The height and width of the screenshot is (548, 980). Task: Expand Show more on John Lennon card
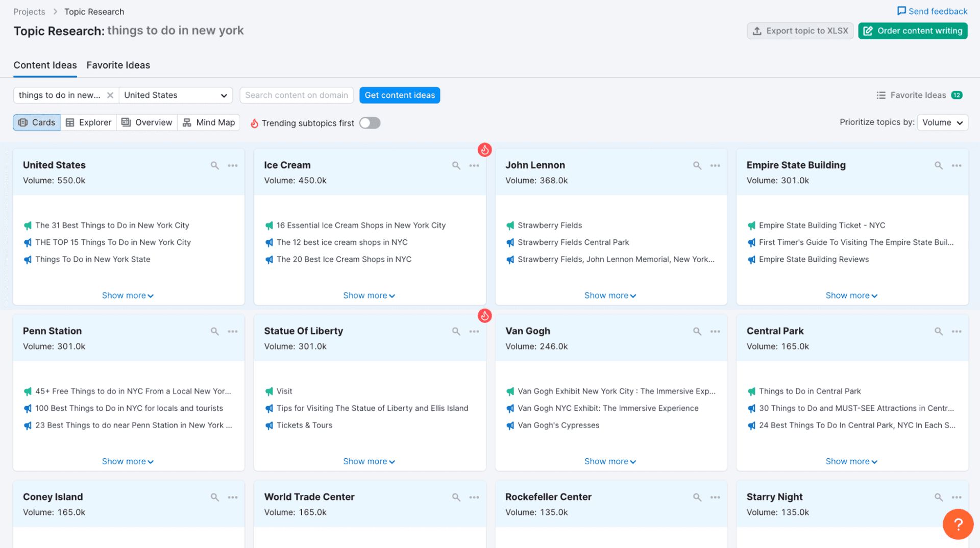[x=610, y=295]
